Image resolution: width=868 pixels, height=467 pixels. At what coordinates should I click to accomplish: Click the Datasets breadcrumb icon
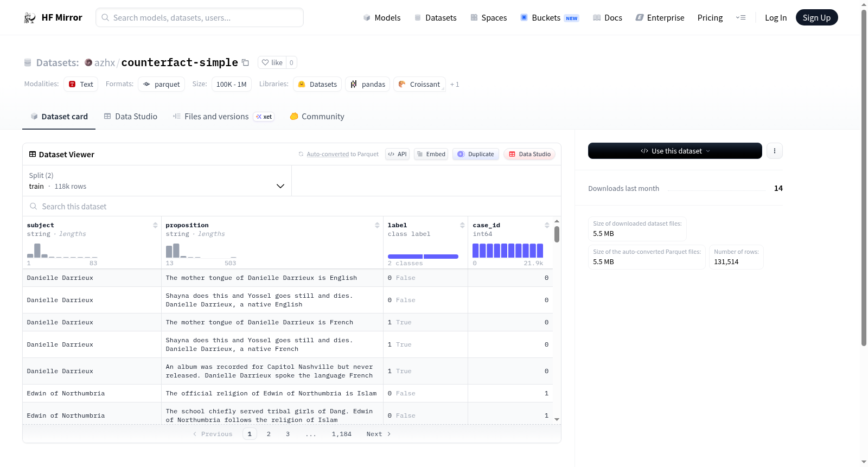pos(28,63)
